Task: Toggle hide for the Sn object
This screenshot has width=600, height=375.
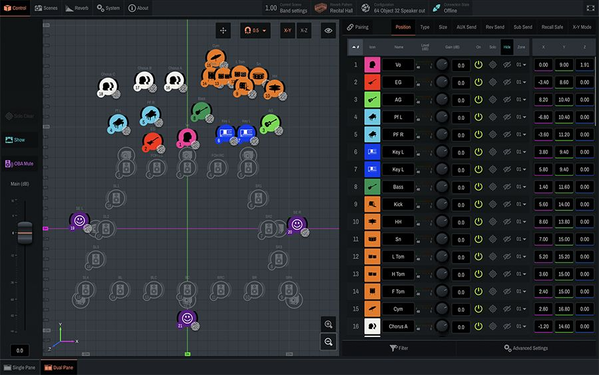Action: [x=507, y=239]
